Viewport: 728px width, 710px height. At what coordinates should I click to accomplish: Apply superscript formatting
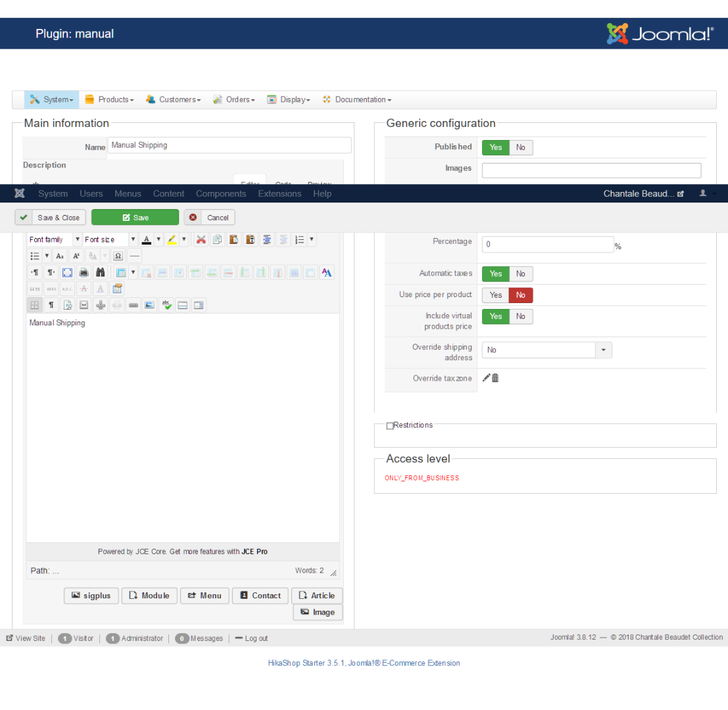coord(76,256)
